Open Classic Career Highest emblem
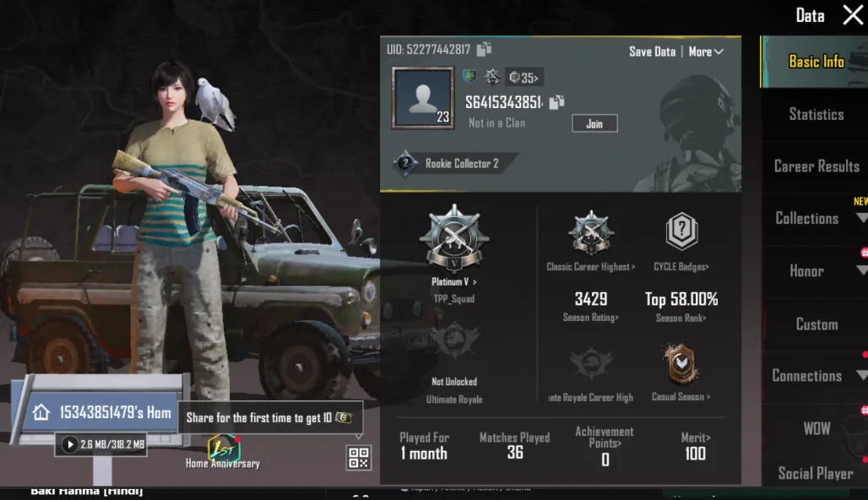868x500 pixels. coord(591,232)
